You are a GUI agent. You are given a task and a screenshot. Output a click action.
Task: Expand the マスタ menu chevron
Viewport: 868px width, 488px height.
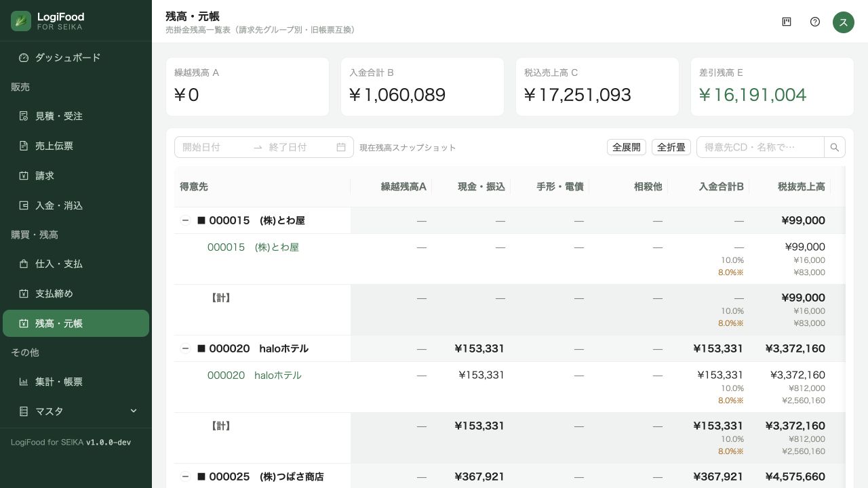coord(134,411)
